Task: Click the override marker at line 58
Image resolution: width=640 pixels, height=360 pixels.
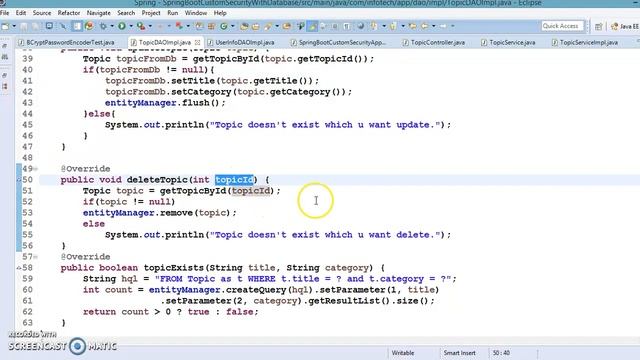Action: [19, 268]
